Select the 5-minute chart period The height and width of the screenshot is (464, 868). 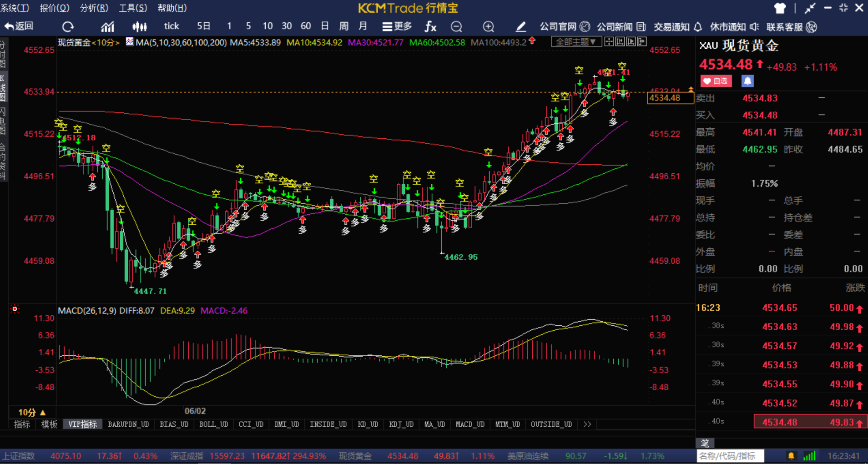[248, 26]
